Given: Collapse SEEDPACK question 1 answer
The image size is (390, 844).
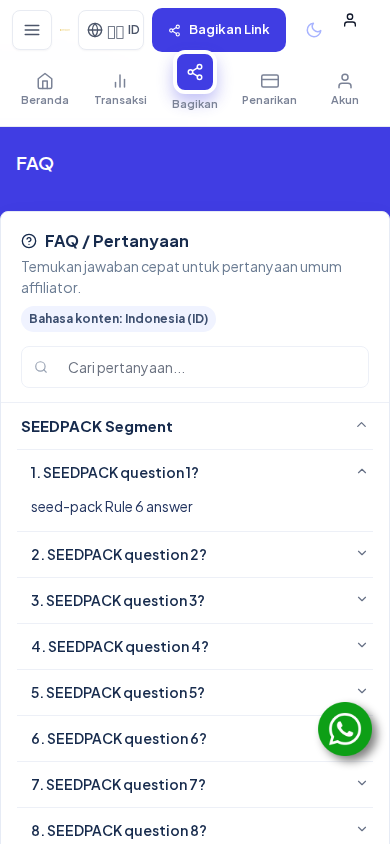Looking at the screenshot, I should (195, 472).
